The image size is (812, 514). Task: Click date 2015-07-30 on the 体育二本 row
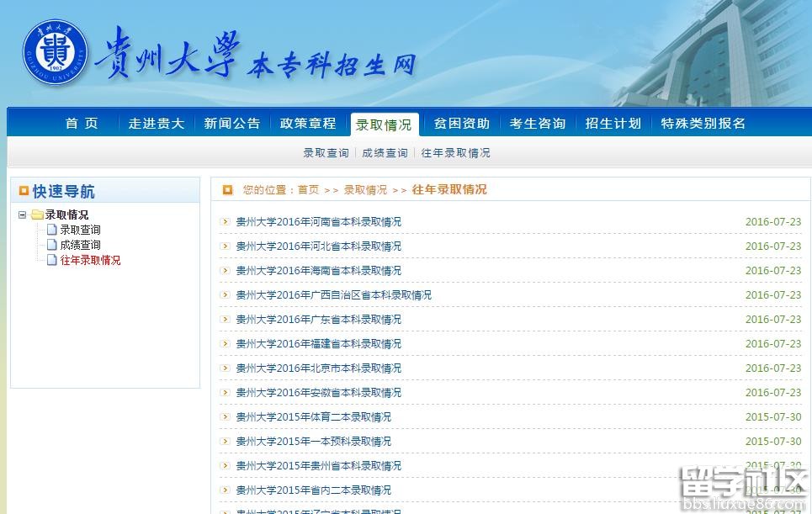click(773, 416)
